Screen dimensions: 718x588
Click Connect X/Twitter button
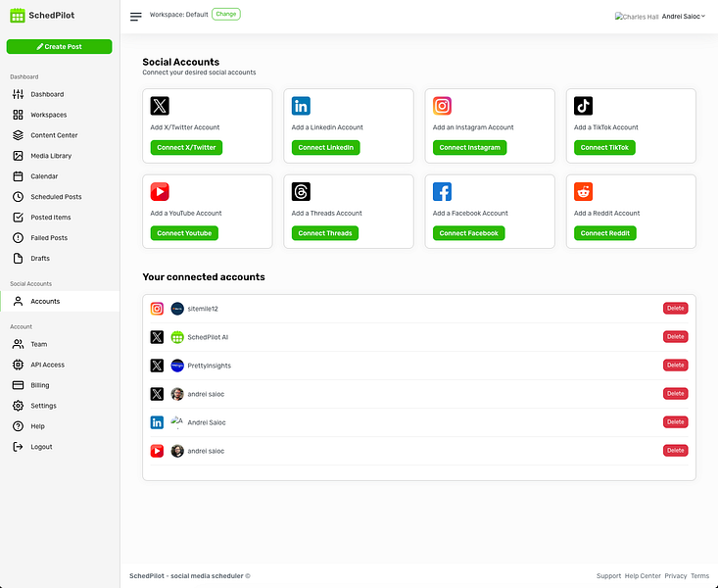coord(186,148)
